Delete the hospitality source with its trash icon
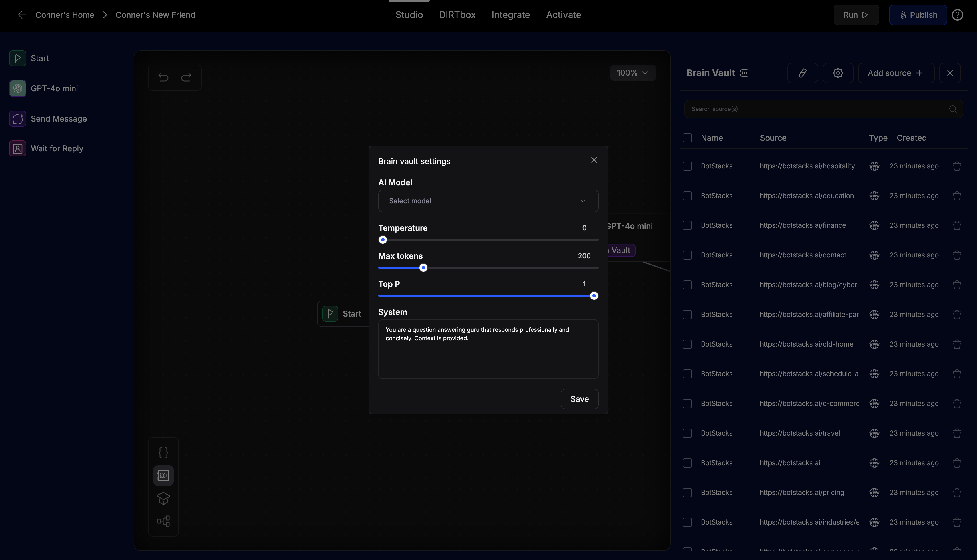Image resolution: width=977 pixels, height=560 pixels. pos(957,166)
